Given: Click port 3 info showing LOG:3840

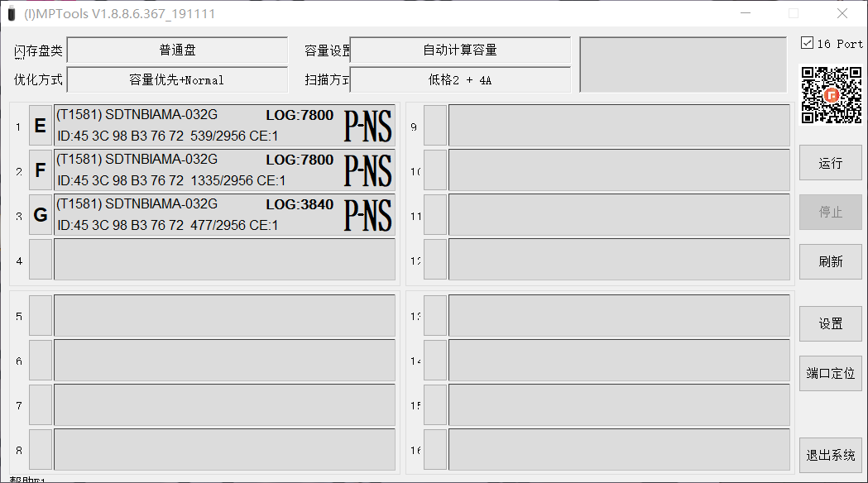Looking at the screenshot, I should (x=224, y=215).
